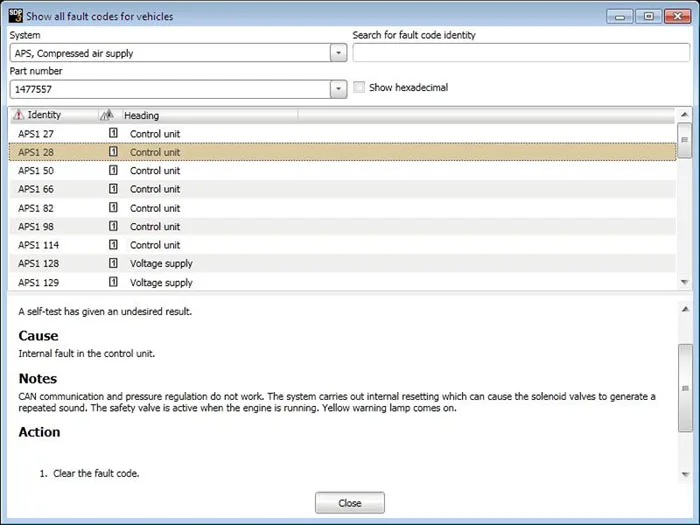Click the SDP3 application icon in title bar
The image size is (700, 525).
tap(15, 16)
